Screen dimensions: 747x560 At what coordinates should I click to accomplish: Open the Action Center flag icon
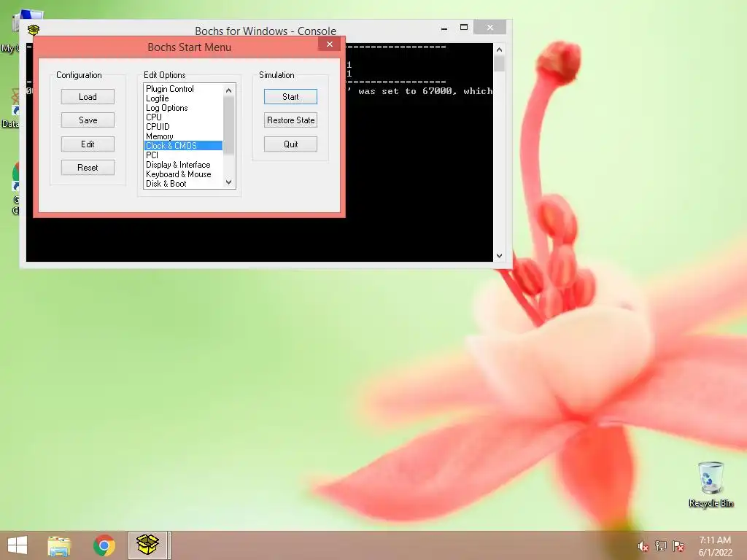678,546
